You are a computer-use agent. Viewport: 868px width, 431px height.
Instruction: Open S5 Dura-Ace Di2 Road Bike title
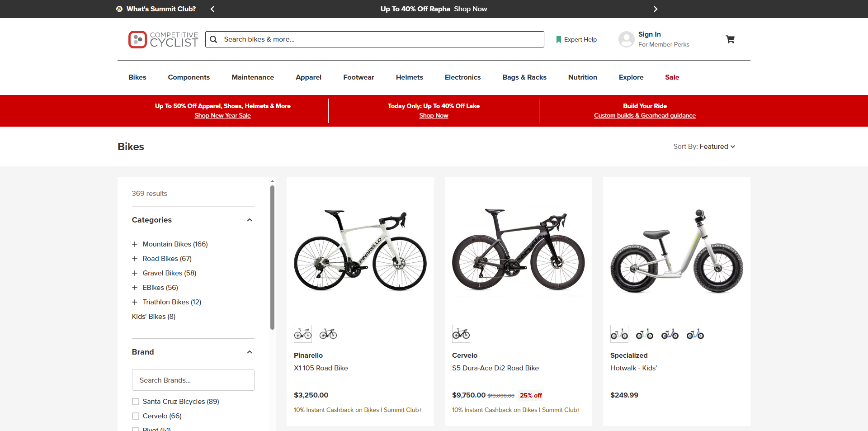click(x=495, y=368)
